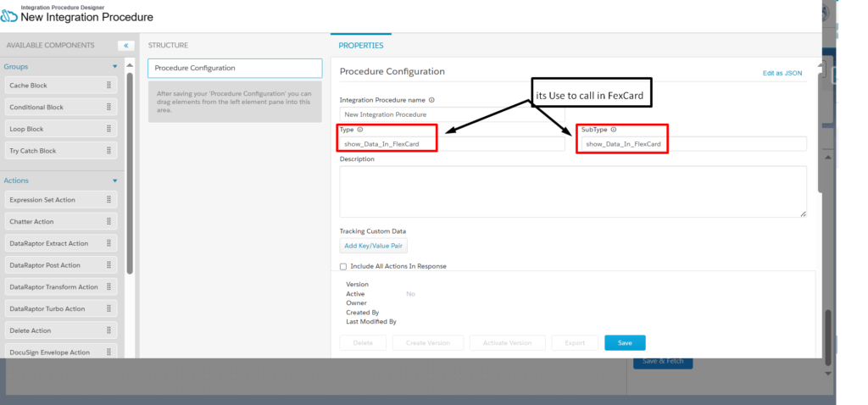Image resolution: width=868 pixels, height=405 pixels.
Task: Click drag handle icon of DataRaptor Extract Action
Action: pyautogui.click(x=108, y=243)
